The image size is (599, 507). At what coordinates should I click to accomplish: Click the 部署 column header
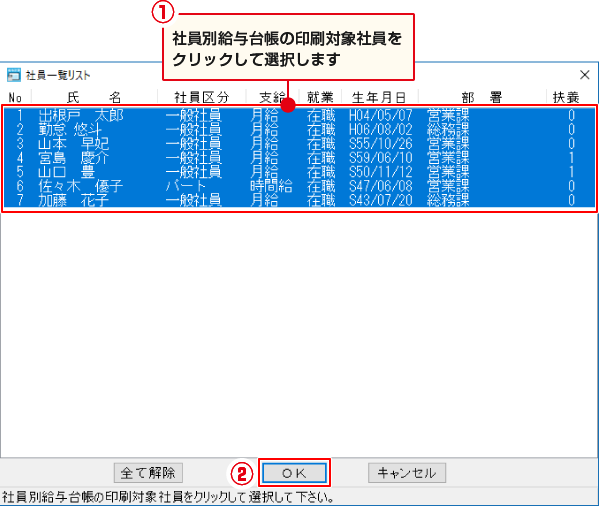[482, 97]
